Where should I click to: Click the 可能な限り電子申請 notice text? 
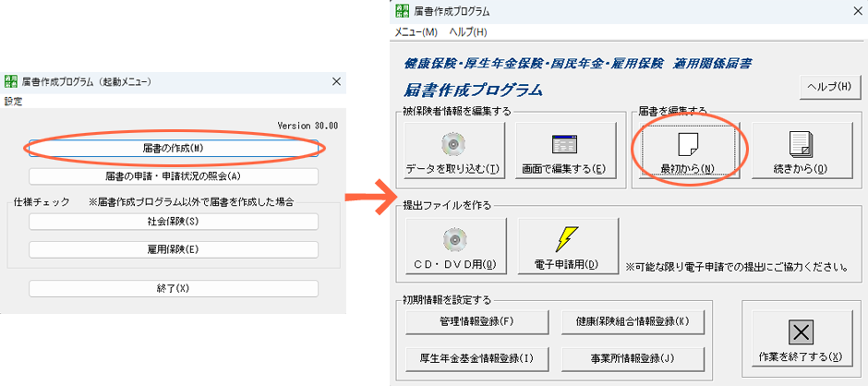(x=738, y=267)
